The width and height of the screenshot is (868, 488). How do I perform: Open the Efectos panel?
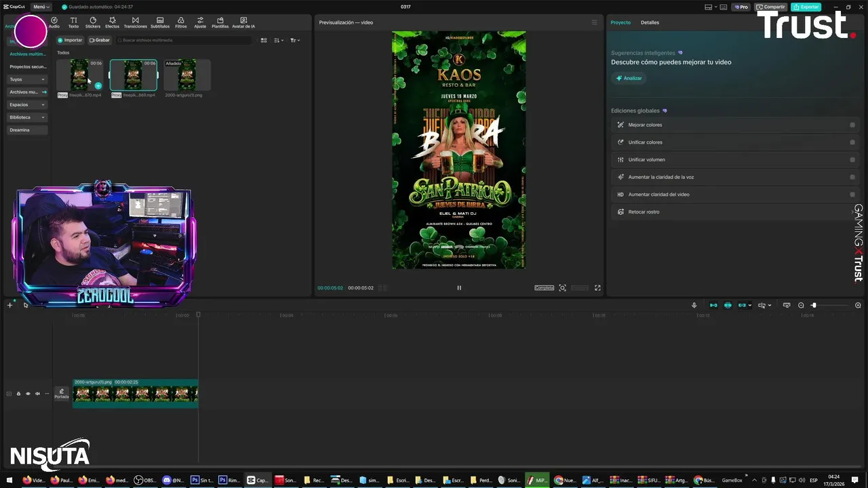[x=112, y=22]
